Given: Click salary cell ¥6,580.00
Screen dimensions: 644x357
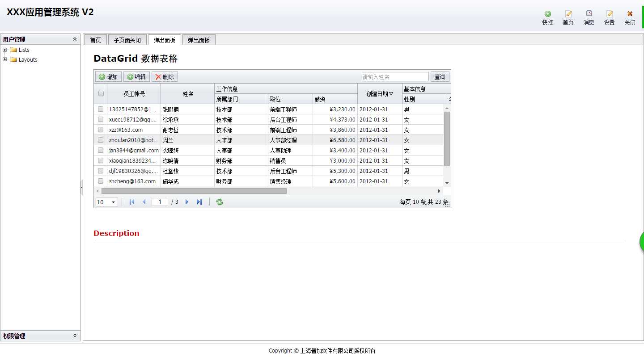Looking at the screenshot, I should click(335, 140).
